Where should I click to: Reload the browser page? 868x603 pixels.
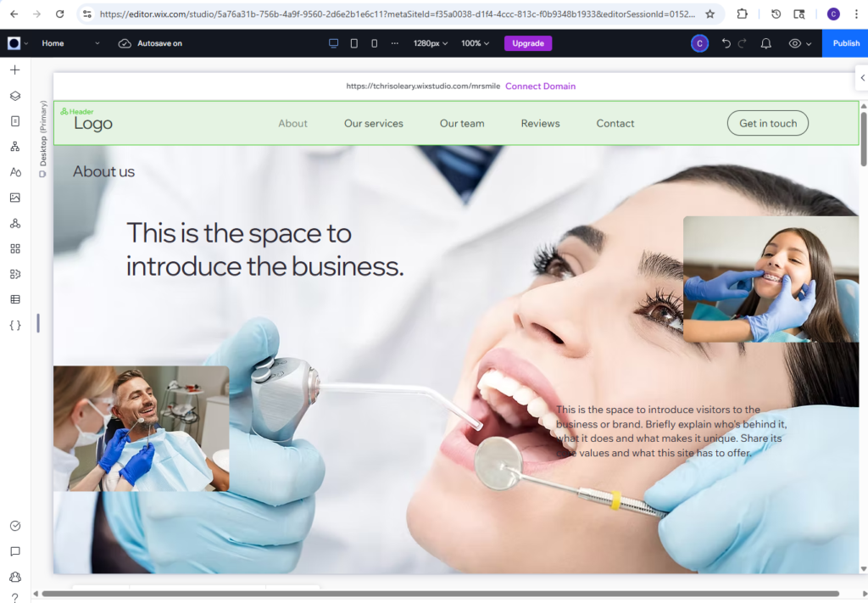60,14
